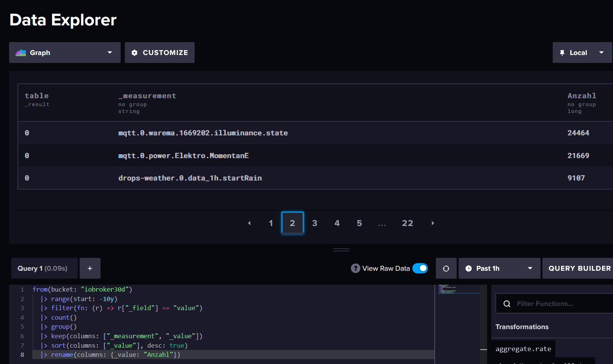
Task: Click the Anzahl column header
Action: [582, 96]
